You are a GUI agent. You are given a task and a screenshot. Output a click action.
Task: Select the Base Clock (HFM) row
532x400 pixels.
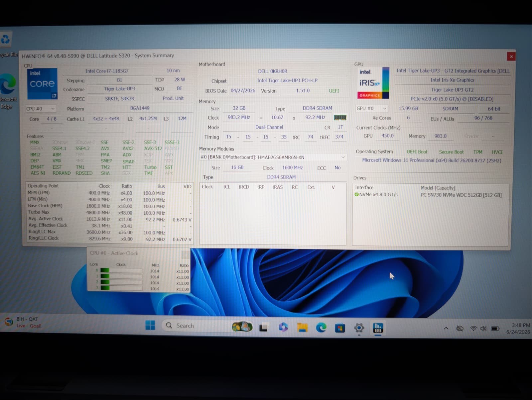110,206
